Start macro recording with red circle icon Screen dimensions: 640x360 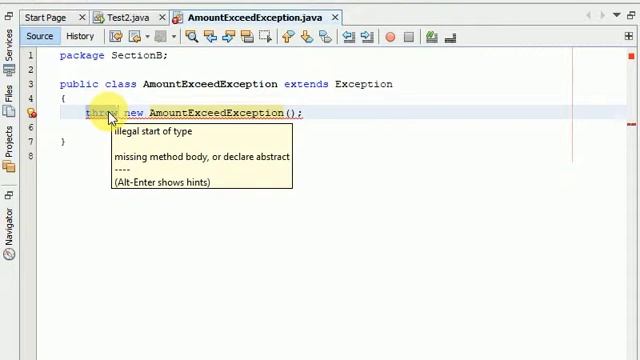[x=390, y=37]
